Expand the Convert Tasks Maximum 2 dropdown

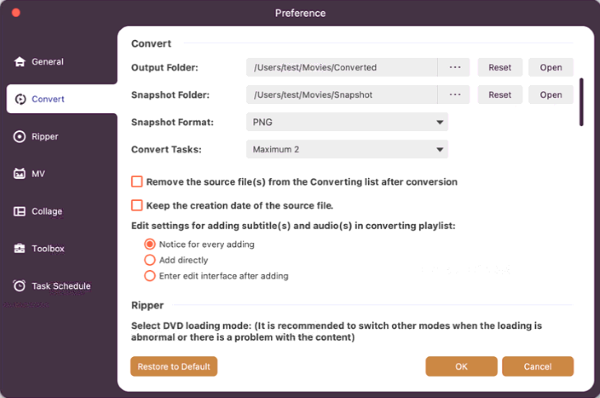(x=347, y=149)
